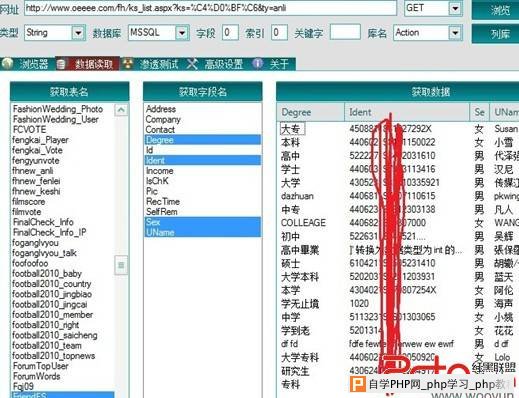The height and width of the screenshot is (398, 519).
Task: Select the football2010_member table
Action: tap(53, 315)
